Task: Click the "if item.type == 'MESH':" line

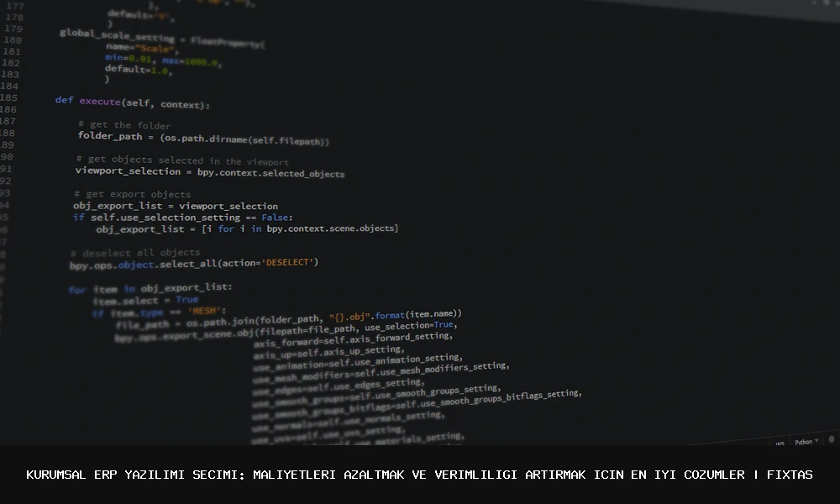Action: pyautogui.click(x=159, y=312)
